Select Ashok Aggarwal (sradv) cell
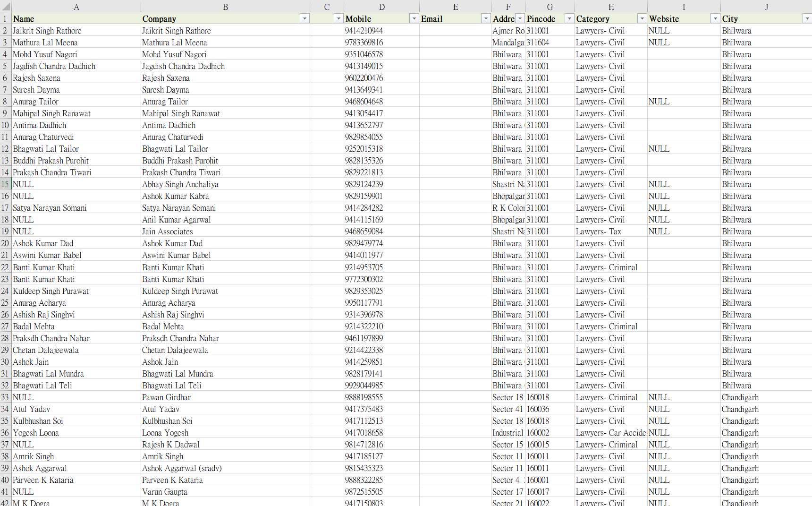 [x=225, y=468]
